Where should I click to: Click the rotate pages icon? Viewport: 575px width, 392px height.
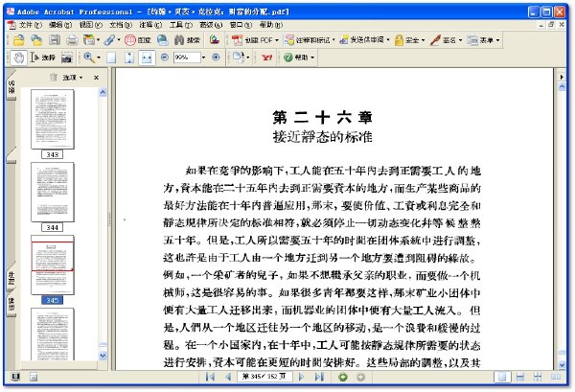(239, 58)
